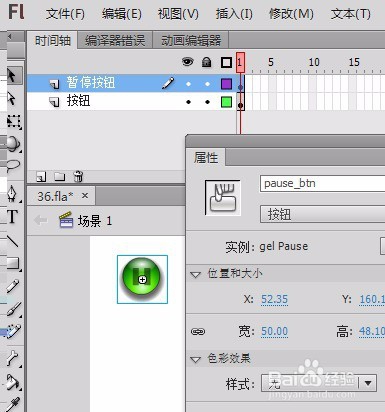Select the Paint Bucket tool
The height and width of the screenshot is (412, 385).
[13, 383]
